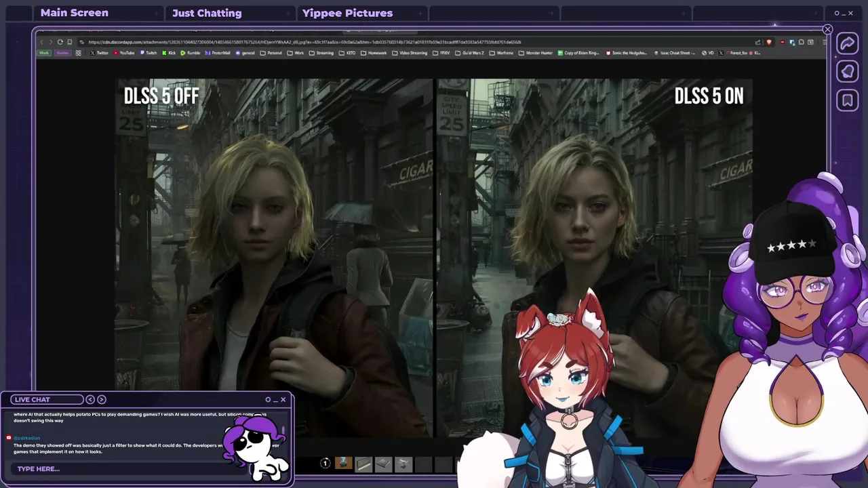
Task: Click the @zairkadian username in chat
Action: pos(27,439)
